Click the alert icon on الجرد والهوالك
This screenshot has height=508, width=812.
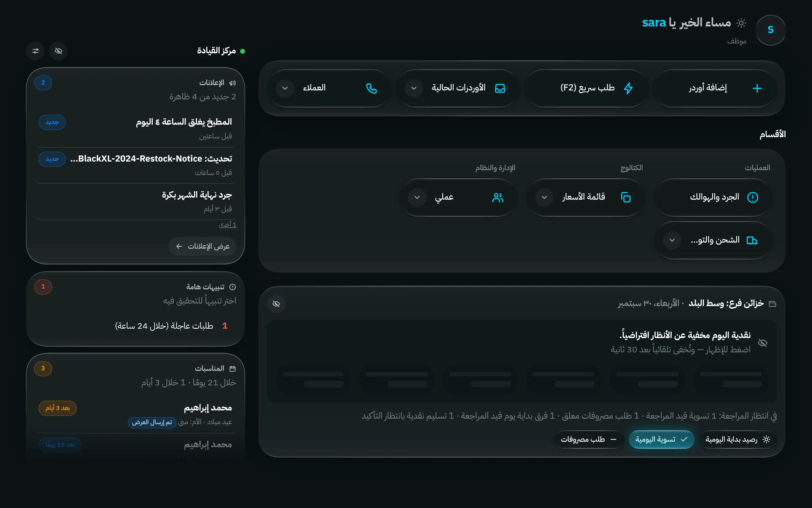[753, 198]
